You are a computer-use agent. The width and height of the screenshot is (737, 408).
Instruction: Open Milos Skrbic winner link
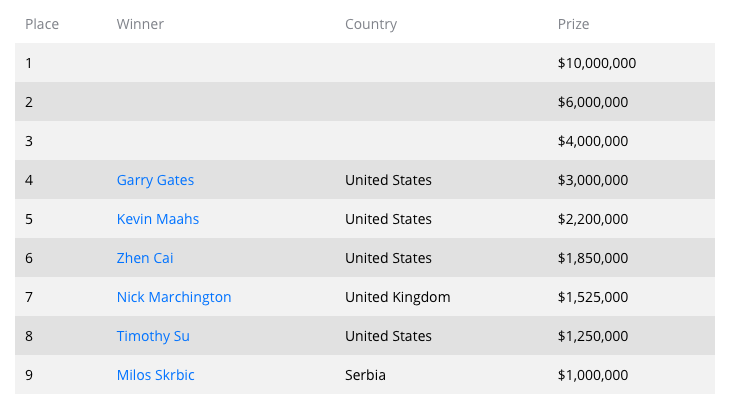(158, 375)
